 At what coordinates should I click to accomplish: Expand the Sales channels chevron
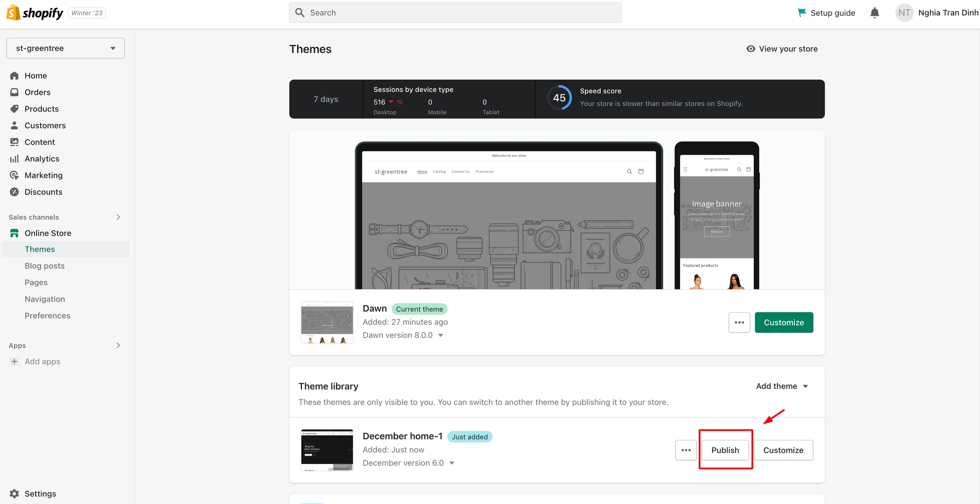pos(118,217)
